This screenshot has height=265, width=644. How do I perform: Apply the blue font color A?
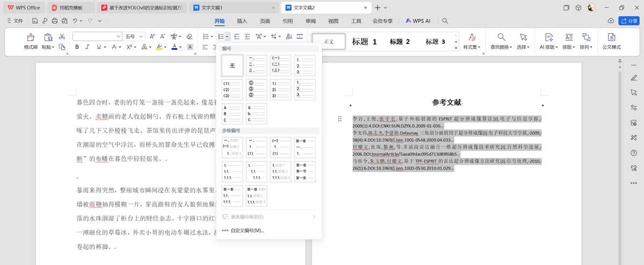pyautogui.click(x=174, y=47)
